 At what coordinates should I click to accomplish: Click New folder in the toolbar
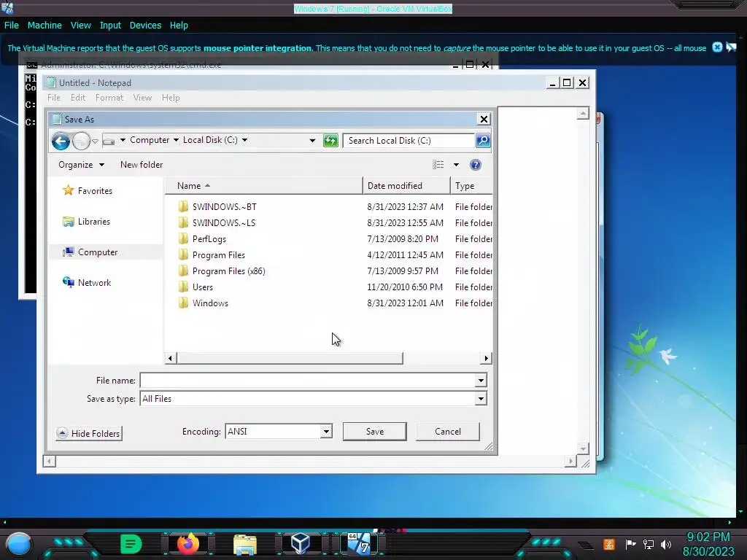(x=142, y=165)
